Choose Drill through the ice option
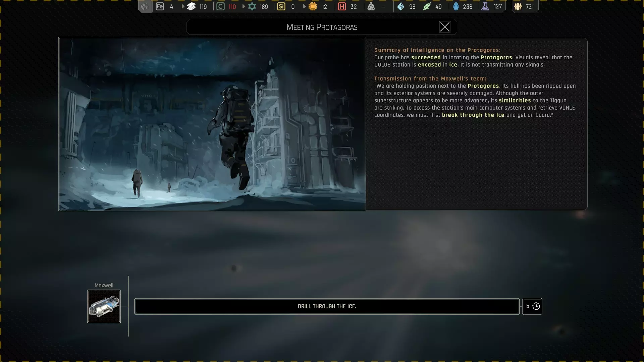644x362 pixels. 327,306
